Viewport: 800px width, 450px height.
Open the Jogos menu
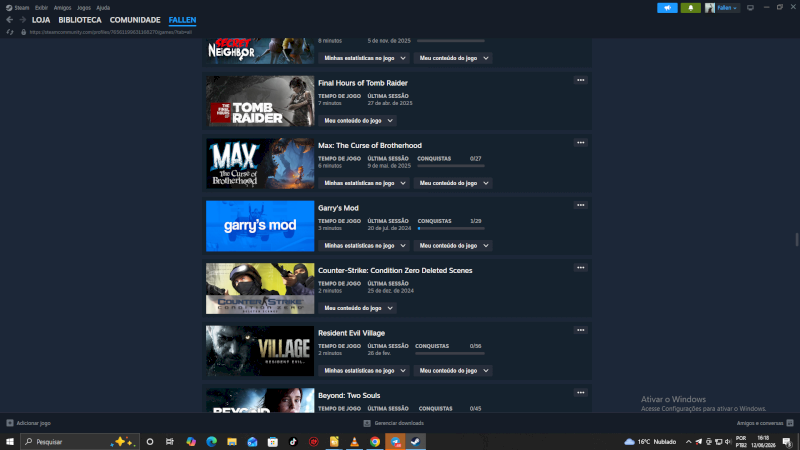84,8
